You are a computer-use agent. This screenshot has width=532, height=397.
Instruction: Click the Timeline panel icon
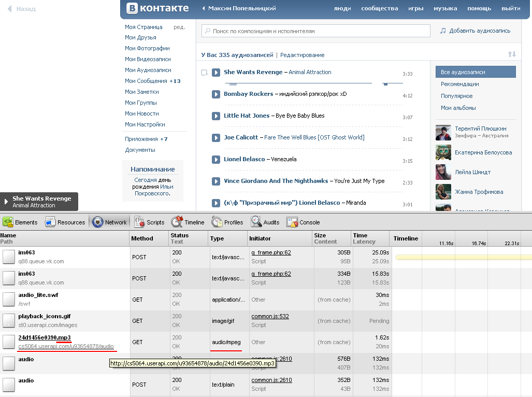177,222
